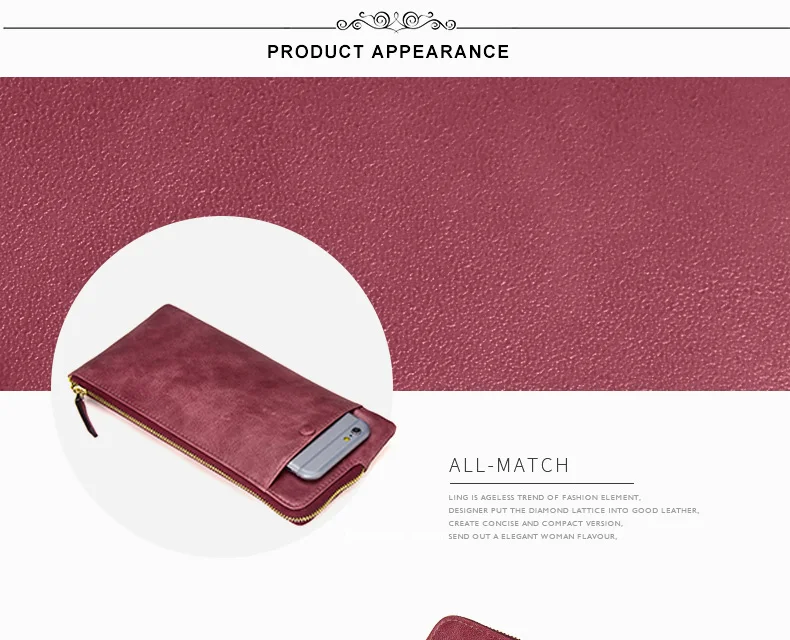The image size is (790, 640).
Task: Click the decorative swirl ornament at top
Action: (x=396, y=22)
